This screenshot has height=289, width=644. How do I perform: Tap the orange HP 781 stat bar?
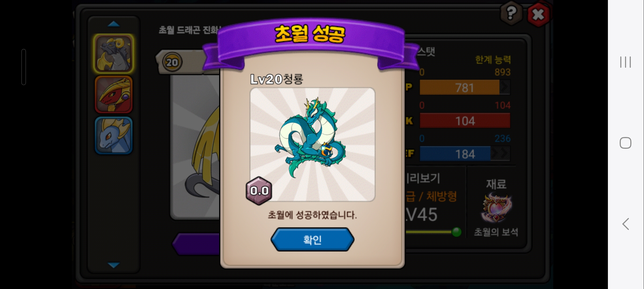coord(465,88)
